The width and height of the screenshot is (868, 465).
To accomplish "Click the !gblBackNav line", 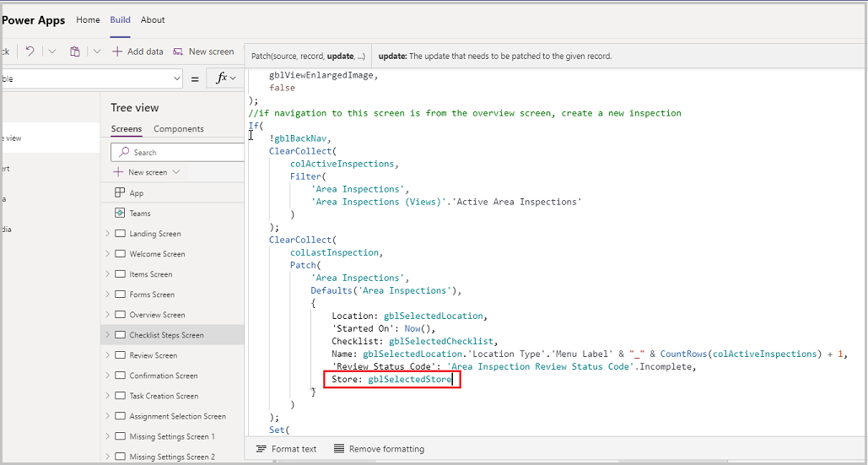I will click(x=299, y=138).
